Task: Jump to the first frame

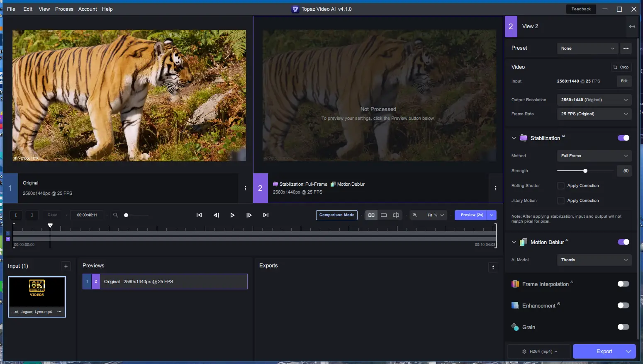Action: 199,215
